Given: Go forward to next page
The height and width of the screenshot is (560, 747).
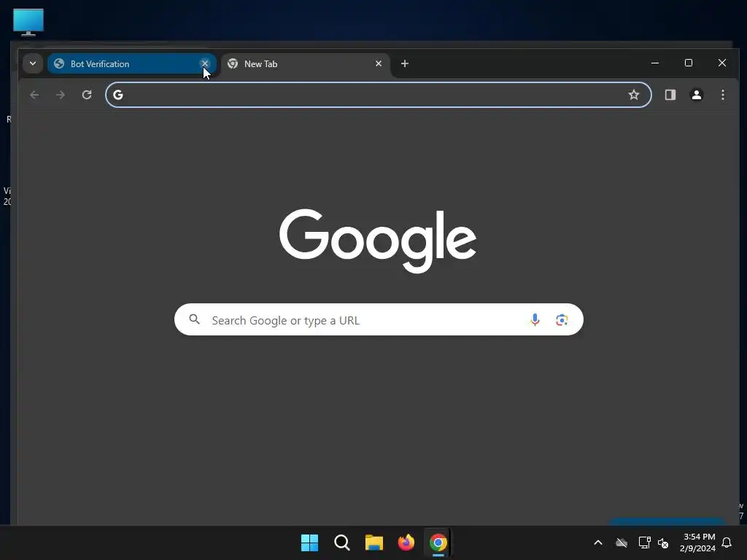Looking at the screenshot, I should click(x=61, y=95).
